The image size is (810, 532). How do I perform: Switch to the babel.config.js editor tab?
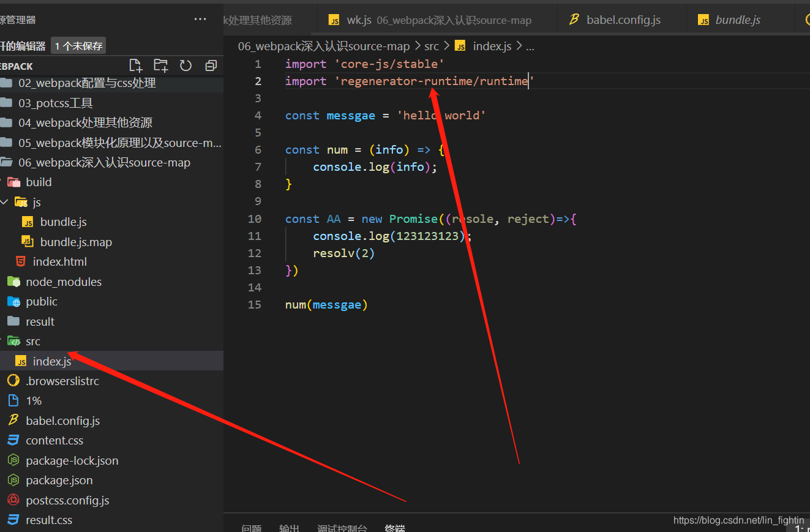point(622,20)
